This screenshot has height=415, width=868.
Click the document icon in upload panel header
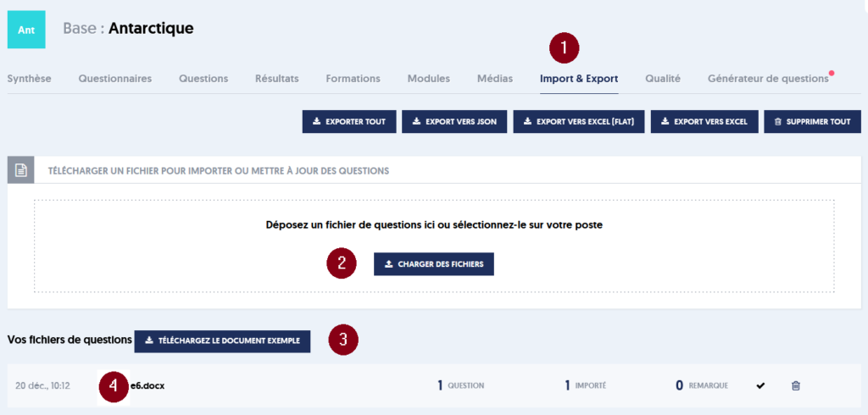(x=20, y=170)
